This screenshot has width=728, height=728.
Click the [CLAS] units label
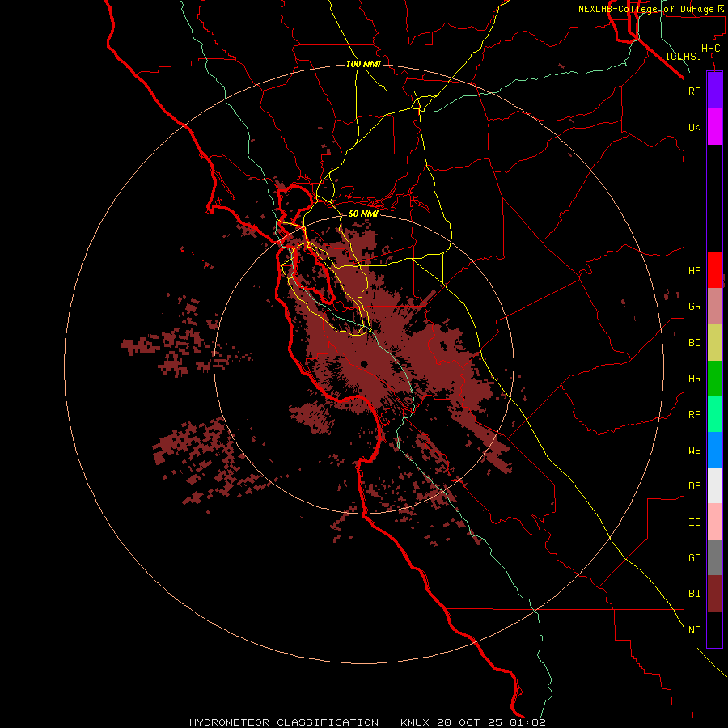[x=684, y=56]
